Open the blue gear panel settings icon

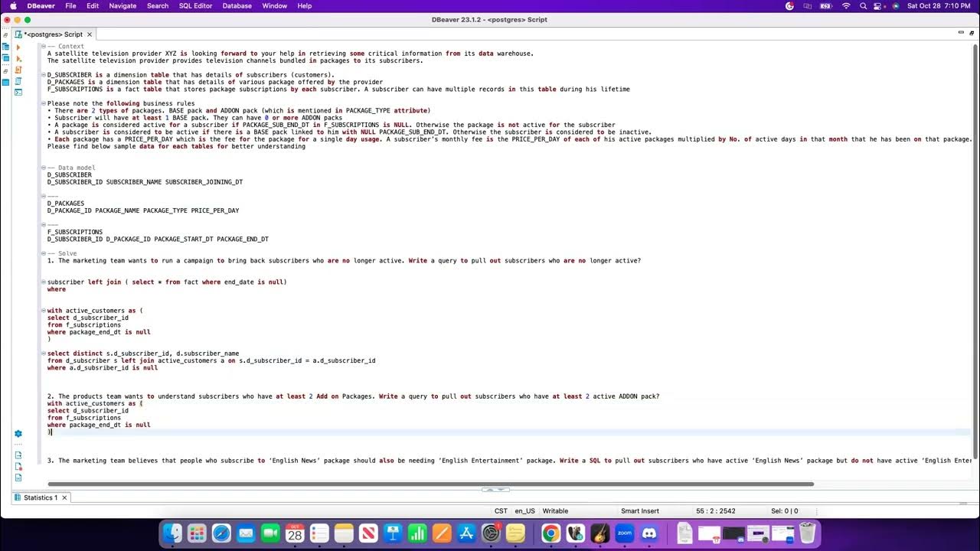pos(18,434)
